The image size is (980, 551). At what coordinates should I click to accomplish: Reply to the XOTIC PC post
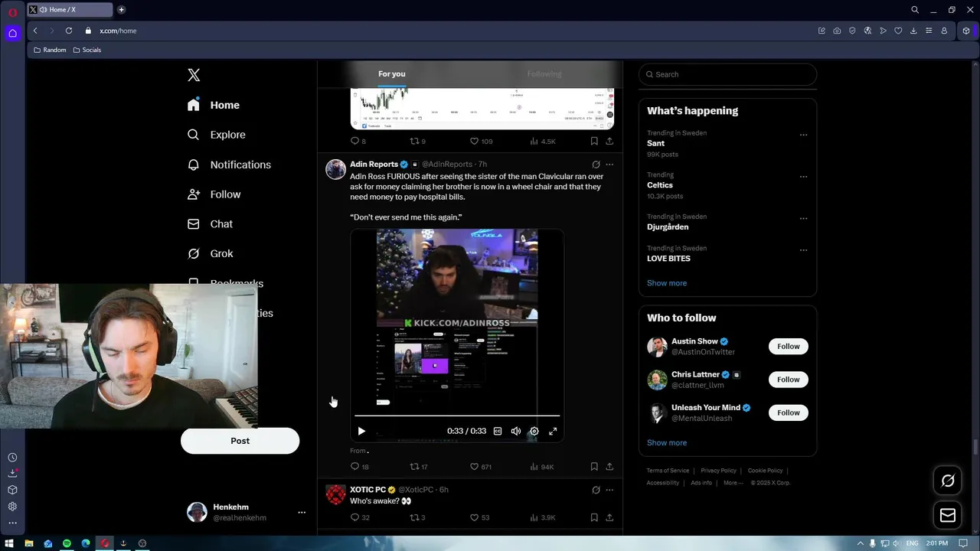tap(359, 517)
